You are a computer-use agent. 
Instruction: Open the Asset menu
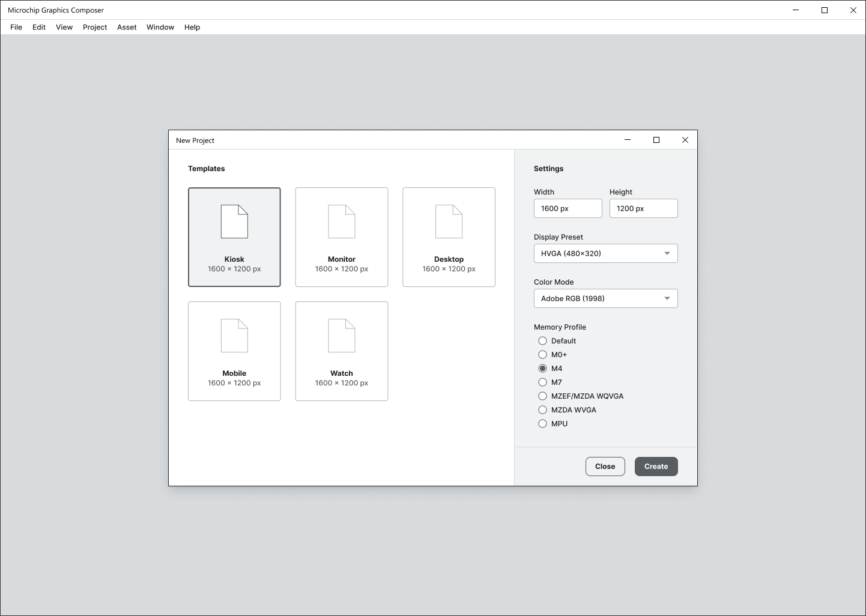coord(127,27)
